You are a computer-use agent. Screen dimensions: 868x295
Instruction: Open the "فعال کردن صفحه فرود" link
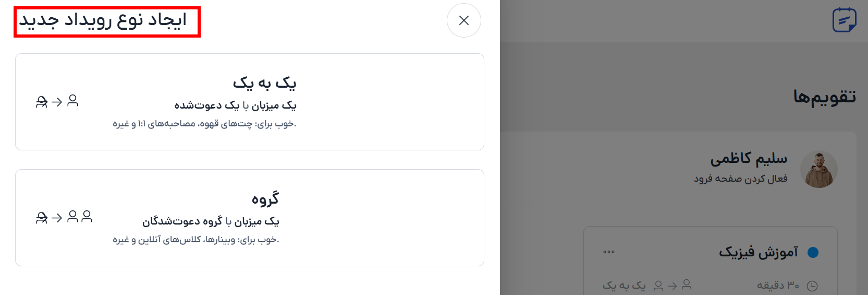pyautogui.click(x=740, y=179)
